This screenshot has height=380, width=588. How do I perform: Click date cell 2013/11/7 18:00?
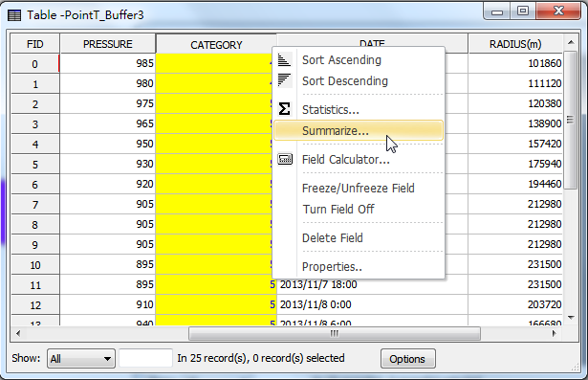(x=372, y=284)
